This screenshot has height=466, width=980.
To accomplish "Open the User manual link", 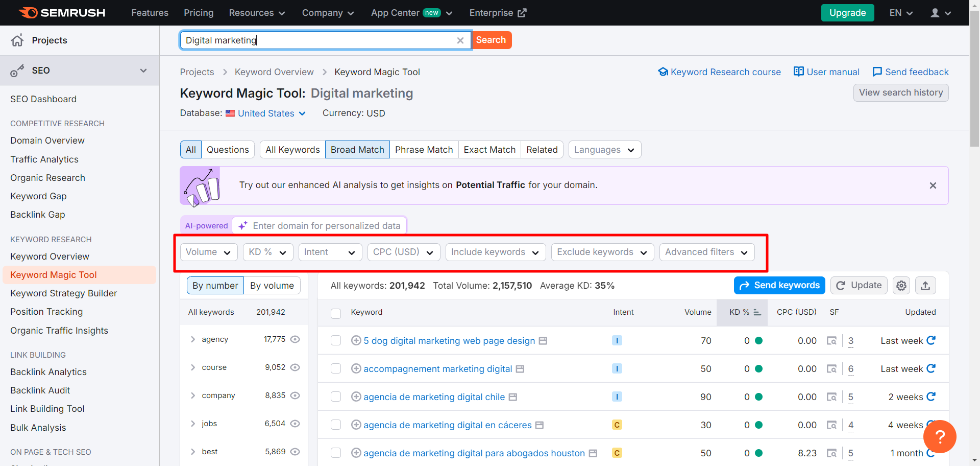I will 826,72.
